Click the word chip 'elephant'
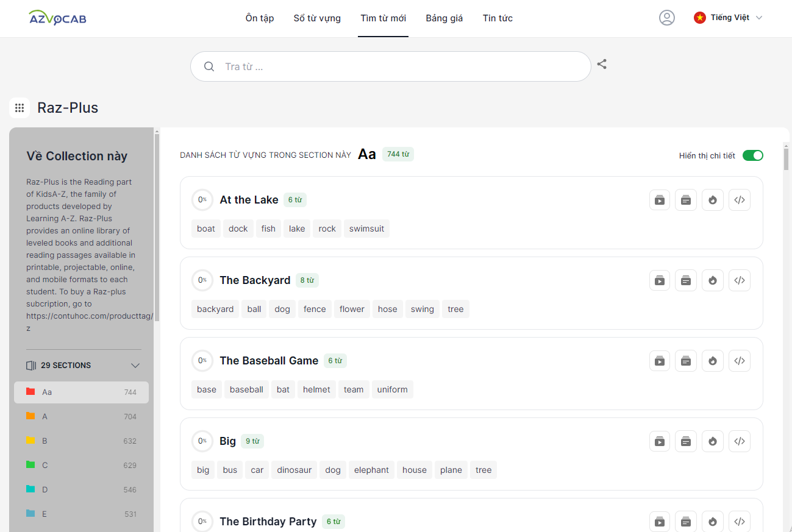792x532 pixels. click(371, 470)
